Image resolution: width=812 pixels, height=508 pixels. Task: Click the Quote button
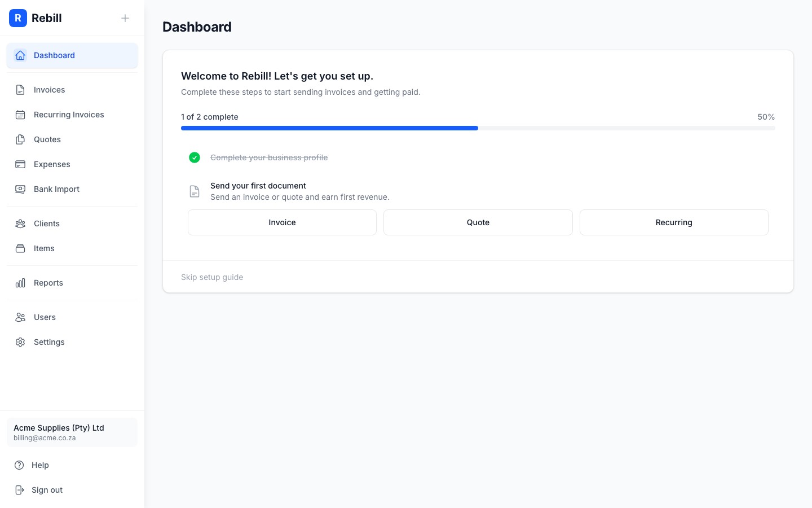pos(478,222)
